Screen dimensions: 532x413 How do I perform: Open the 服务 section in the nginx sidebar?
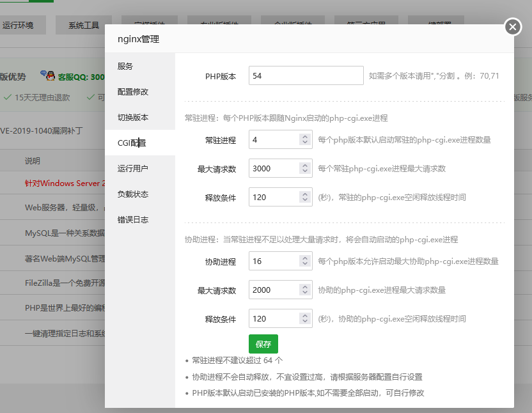tap(140, 66)
